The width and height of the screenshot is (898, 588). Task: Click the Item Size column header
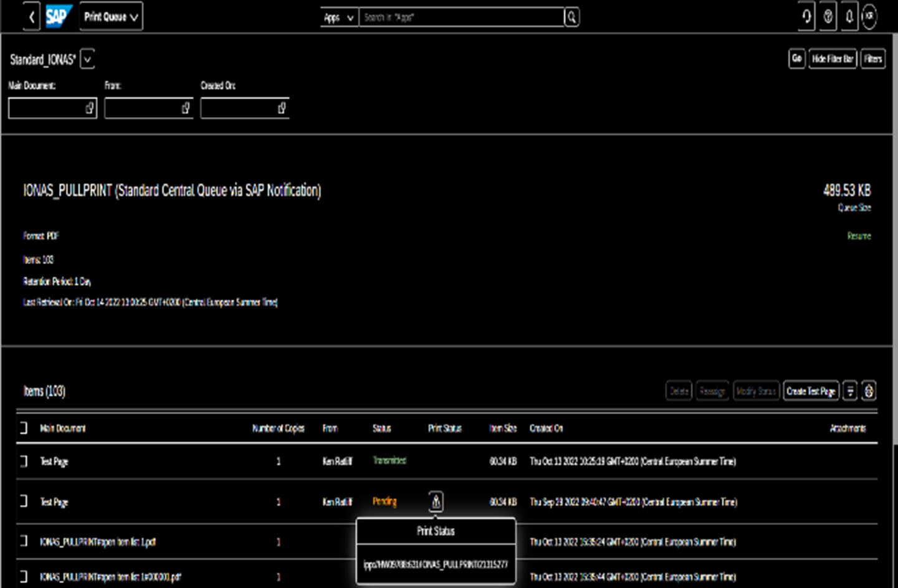503,429
